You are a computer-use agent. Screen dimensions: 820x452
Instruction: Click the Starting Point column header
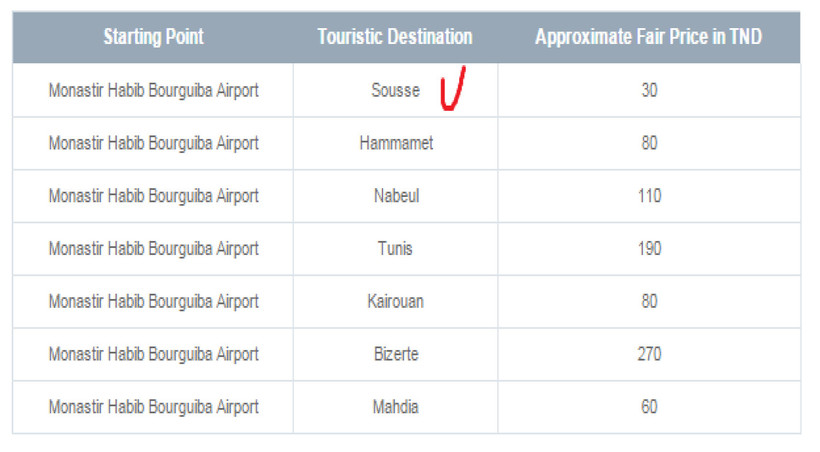(x=153, y=37)
